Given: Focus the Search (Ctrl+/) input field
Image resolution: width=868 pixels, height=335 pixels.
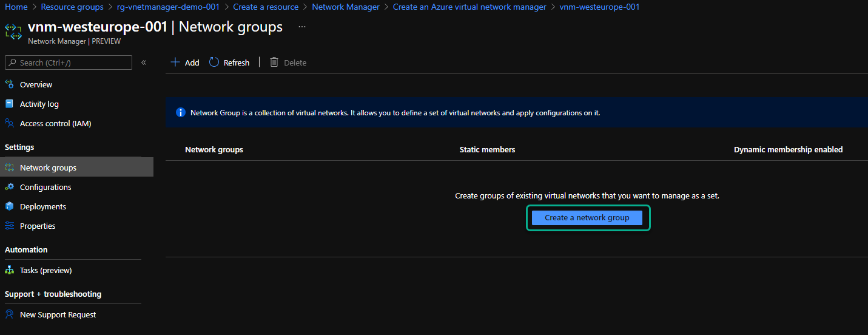Looking at the screenshot, I should click(x=69, y=63).
